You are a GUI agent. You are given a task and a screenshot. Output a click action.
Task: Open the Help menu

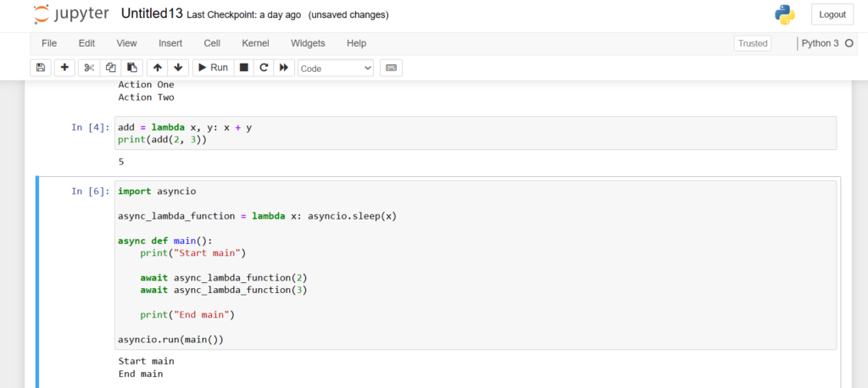coord(357,43)
